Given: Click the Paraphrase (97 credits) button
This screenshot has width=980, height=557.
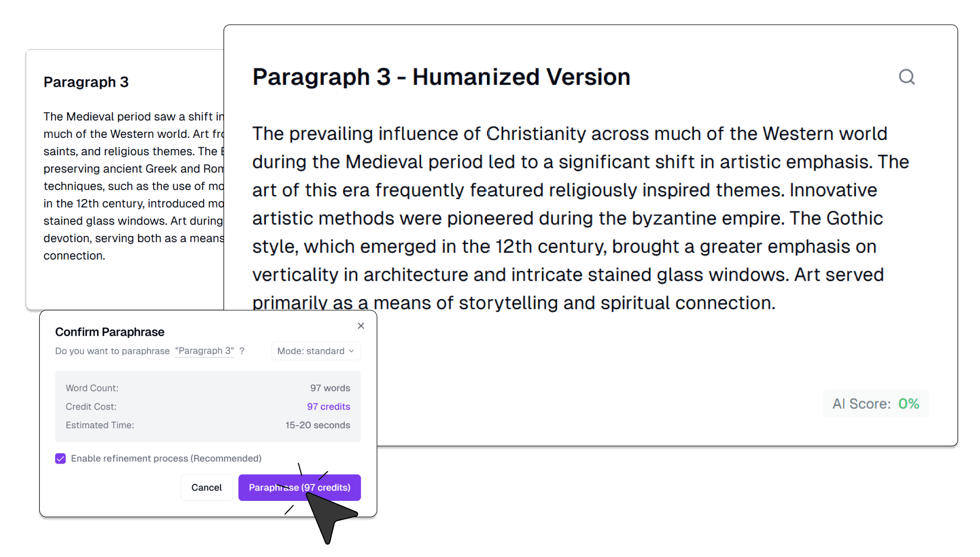Looking at the screenshot, I should tap(300, 488).
